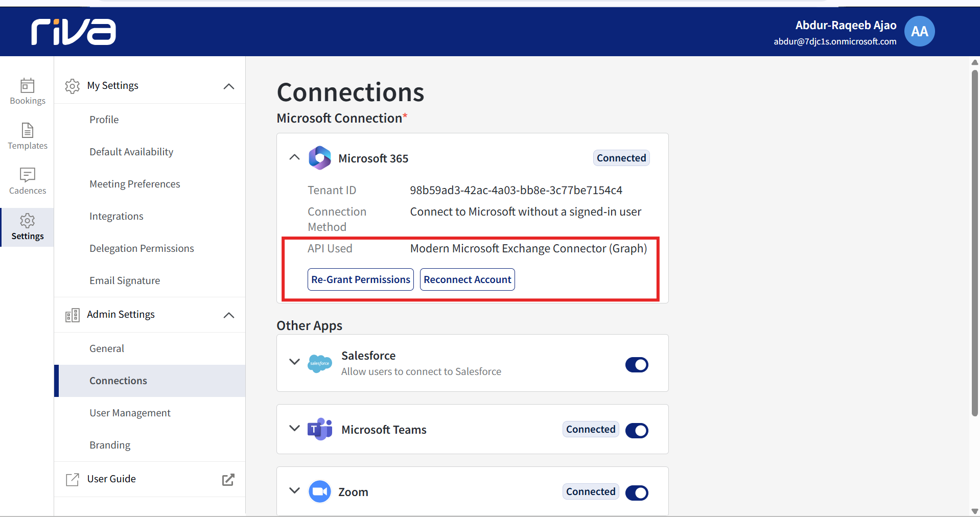Click the Zoom Connected badge
The image size is (980, 517).
(591, 491)
